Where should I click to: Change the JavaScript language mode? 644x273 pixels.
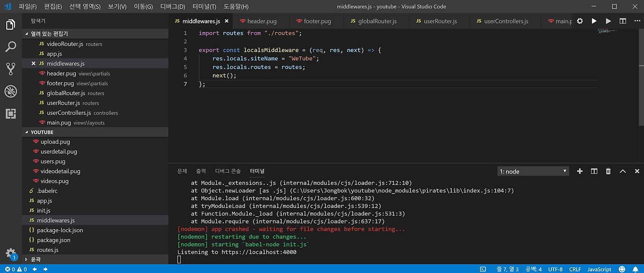pyautogui.click(x=599, y=269)
